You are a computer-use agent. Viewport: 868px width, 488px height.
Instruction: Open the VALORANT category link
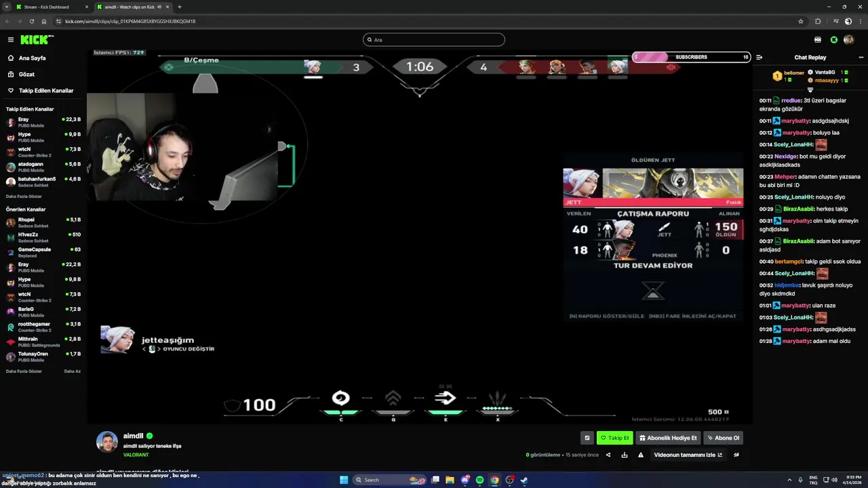[x=136, y=455]
